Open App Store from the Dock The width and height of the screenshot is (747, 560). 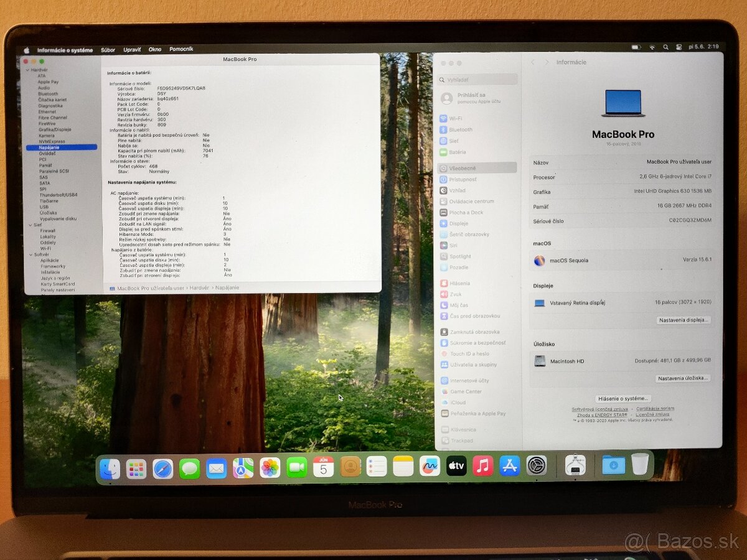[x=510, y=465]
